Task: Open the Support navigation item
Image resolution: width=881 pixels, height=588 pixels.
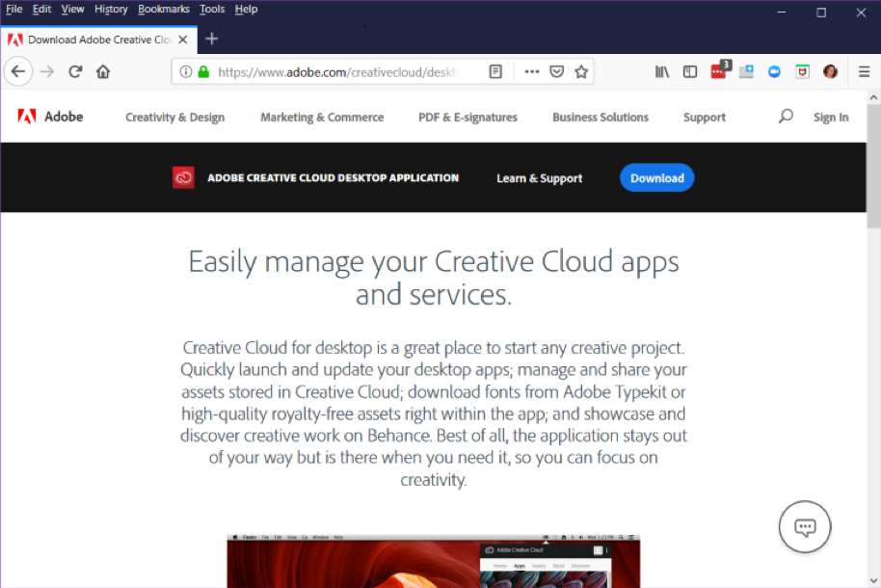Action: (704, 117)
